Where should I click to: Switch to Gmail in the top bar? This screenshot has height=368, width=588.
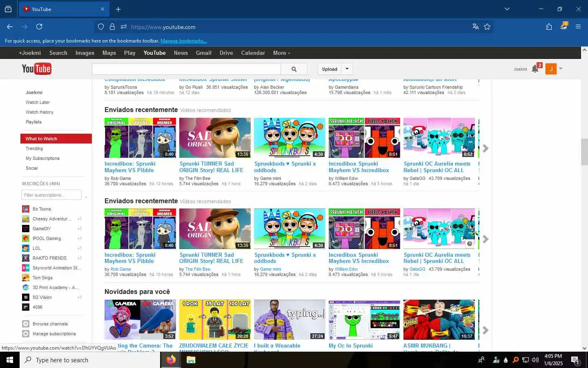click(x=203, y=53)
